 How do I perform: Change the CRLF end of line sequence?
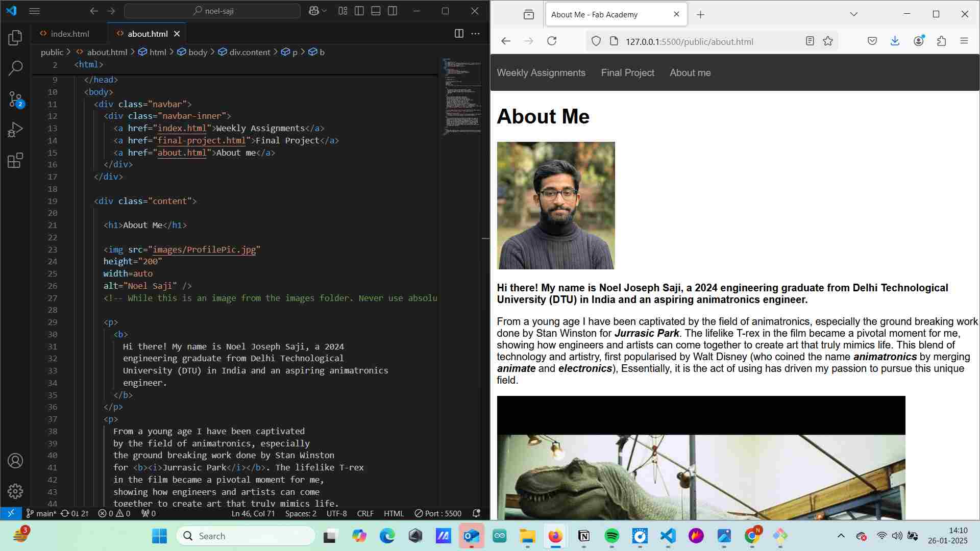[365, 514]
